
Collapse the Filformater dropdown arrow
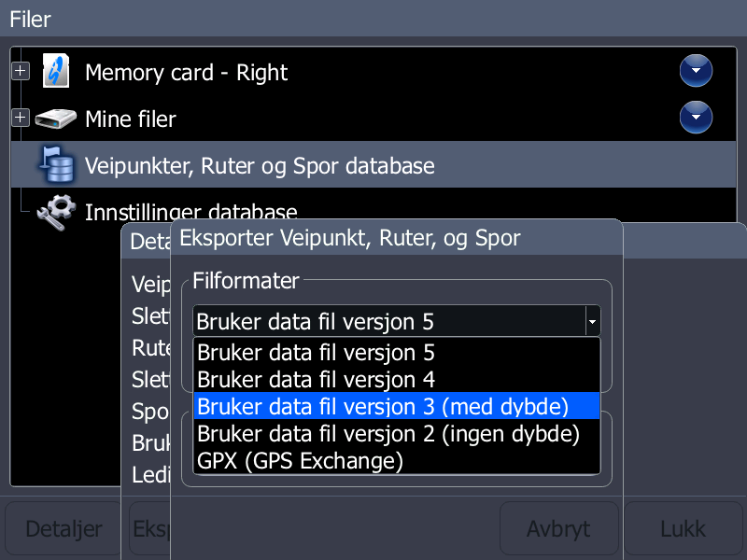click(591, 322)
